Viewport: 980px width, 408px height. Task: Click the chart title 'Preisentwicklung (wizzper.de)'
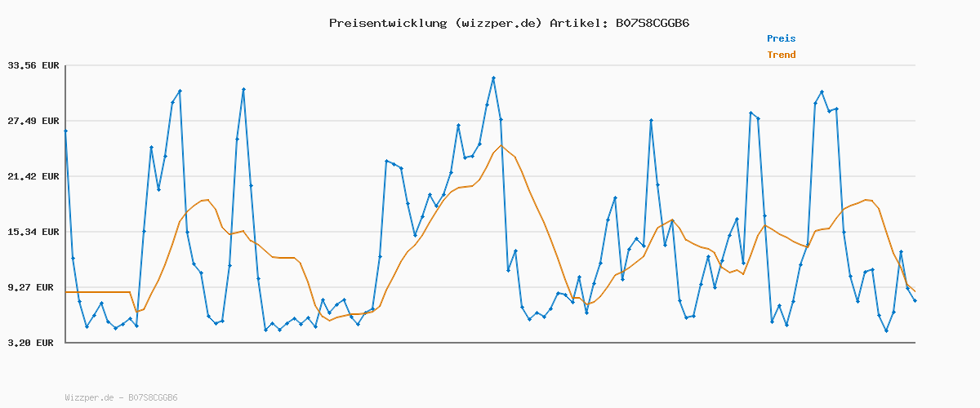coord(434,23)
